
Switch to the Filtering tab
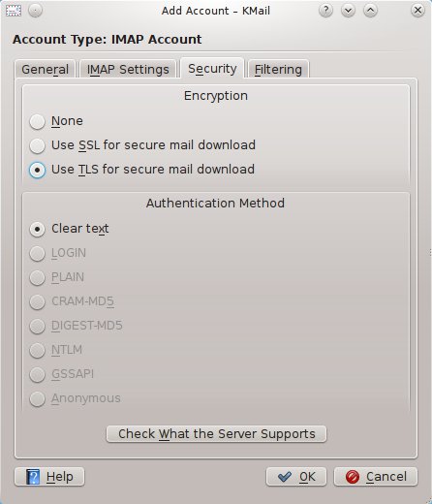pyautogui.click(x=278, y=70)
